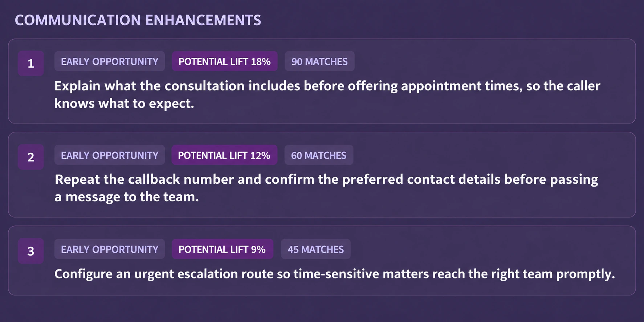Open the 60 Matches tag
Screen dimensions: 644x322
point(319,155)
